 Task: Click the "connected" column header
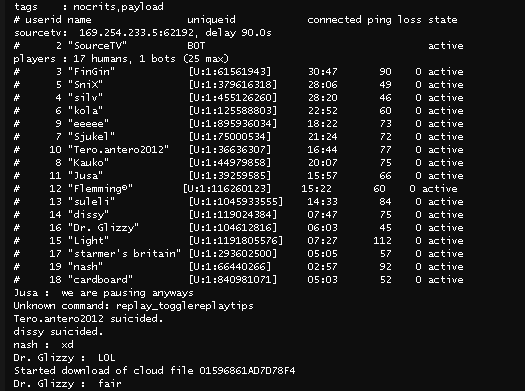[x=334, y=20]
